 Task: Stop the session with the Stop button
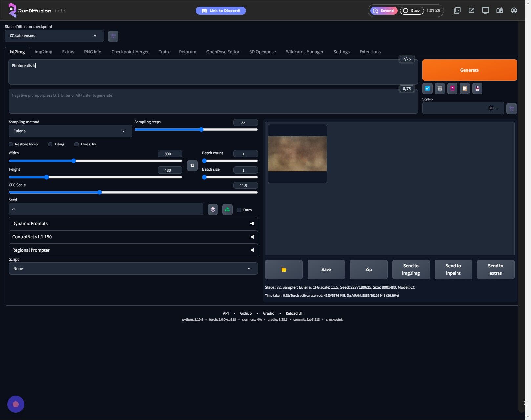click(412, 11)
